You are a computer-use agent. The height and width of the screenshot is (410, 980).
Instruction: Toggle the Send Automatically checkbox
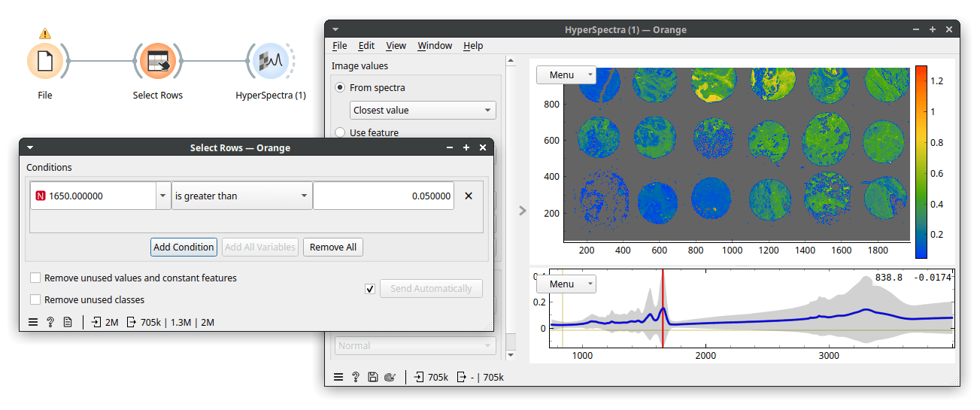click(x=369, y=289)
